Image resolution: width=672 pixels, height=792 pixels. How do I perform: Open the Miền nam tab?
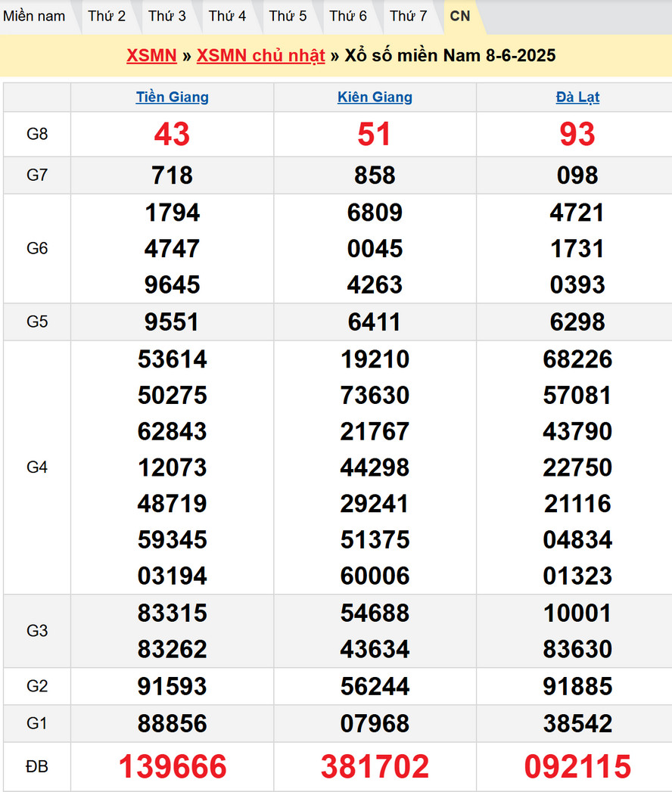click(34, 16)
